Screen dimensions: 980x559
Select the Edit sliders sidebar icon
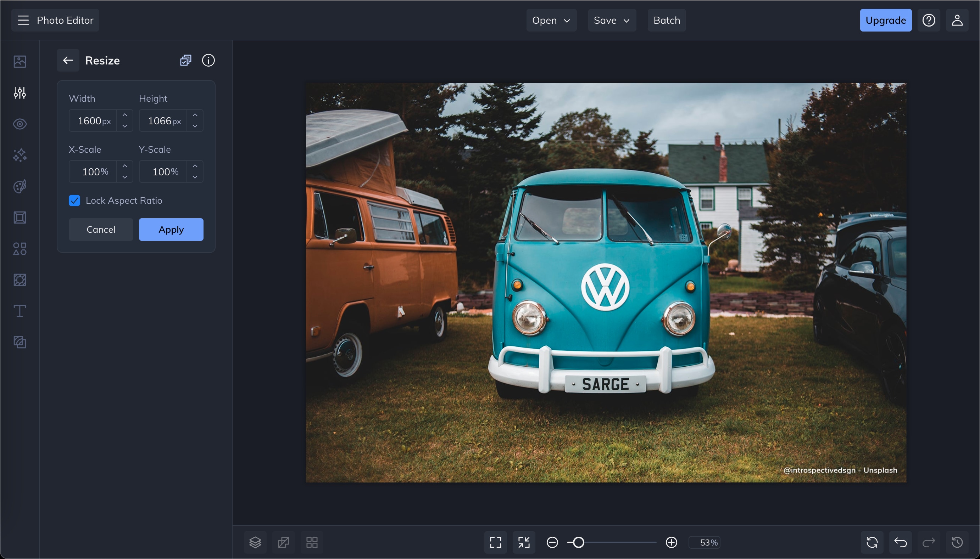(20, 92)
